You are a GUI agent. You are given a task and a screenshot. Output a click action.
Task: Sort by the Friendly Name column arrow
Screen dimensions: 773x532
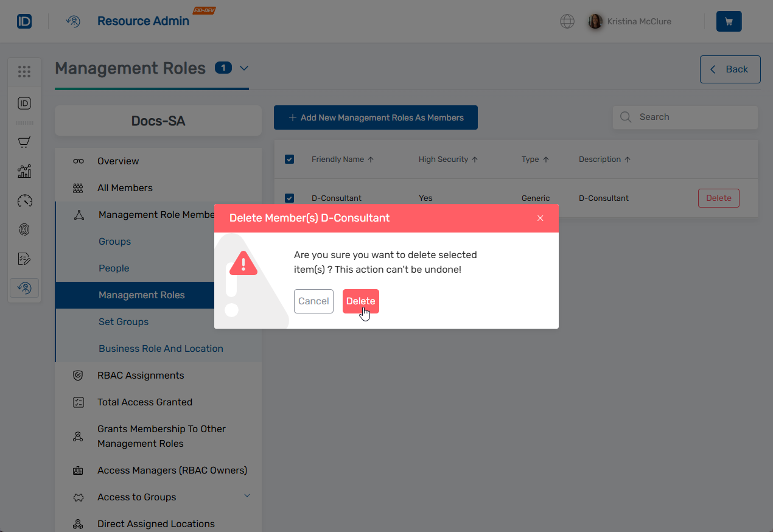[x=373, y=159]
